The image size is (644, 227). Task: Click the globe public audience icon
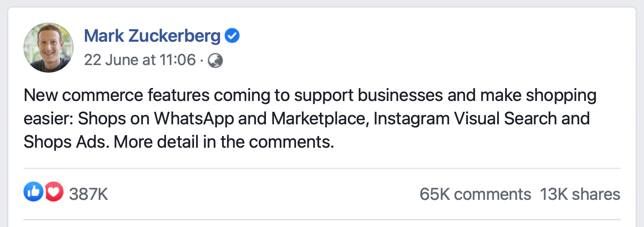(x=215, y=61)
